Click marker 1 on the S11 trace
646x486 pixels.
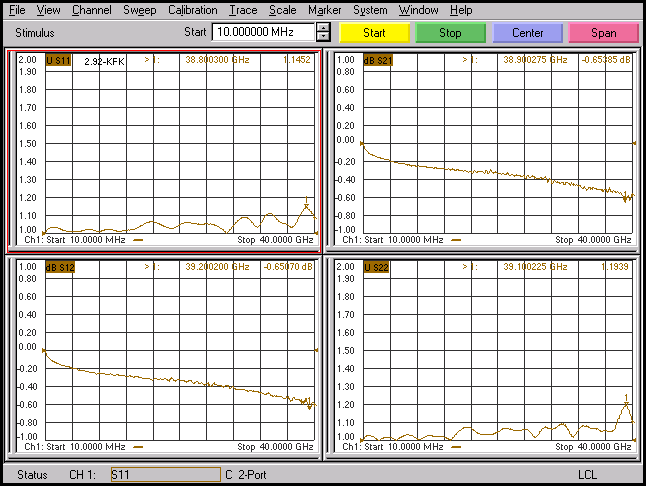[x=307, y=204]
